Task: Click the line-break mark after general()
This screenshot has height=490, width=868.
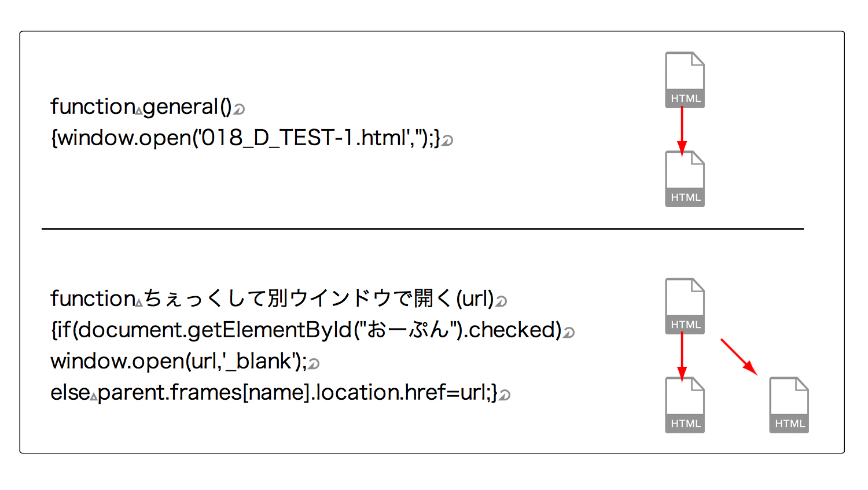Action: (239, 109)
